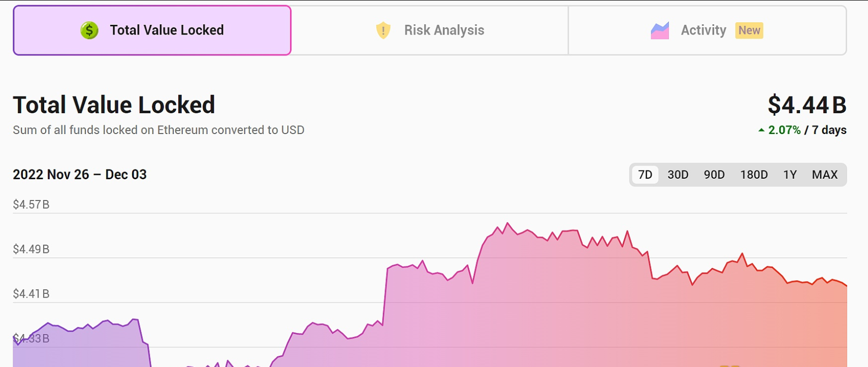This screenshot has width=868, height=367.
Task: Set chart range to 180D
Action: 754,175
